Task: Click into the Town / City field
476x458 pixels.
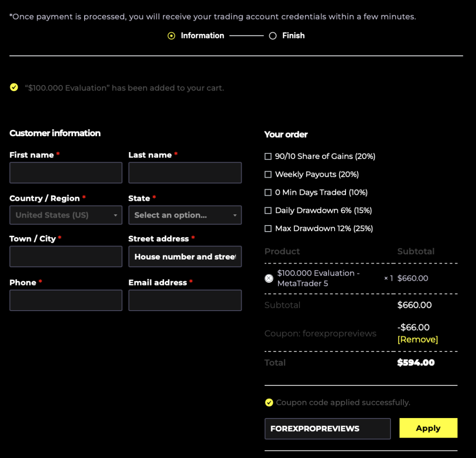Action: click(66, 257)
